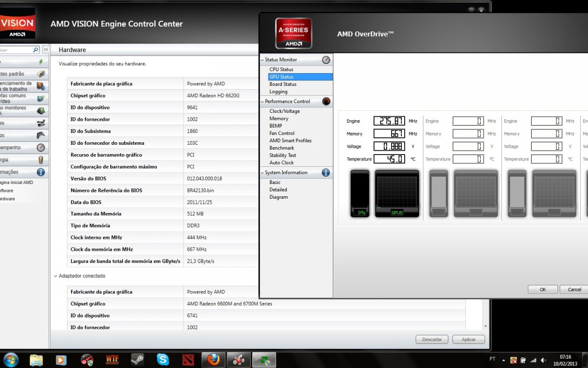Show hidden system tray icons

click(x=504, y=360)
